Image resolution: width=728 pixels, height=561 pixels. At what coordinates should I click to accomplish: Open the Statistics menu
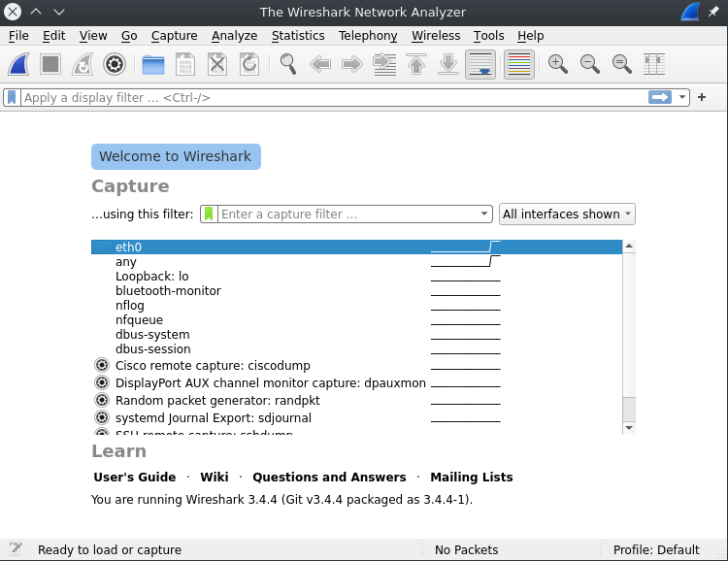click(x=298, y=36)
